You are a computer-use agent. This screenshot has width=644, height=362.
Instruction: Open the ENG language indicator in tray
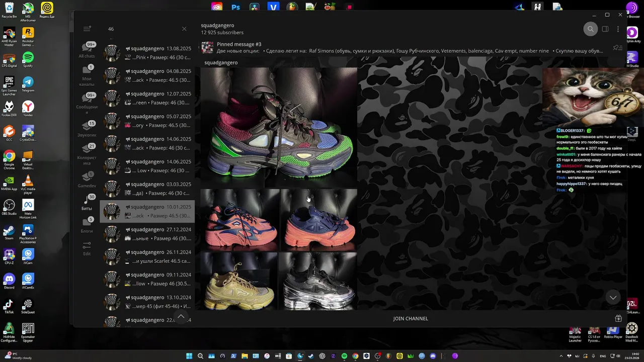click(x=603, y=356)
